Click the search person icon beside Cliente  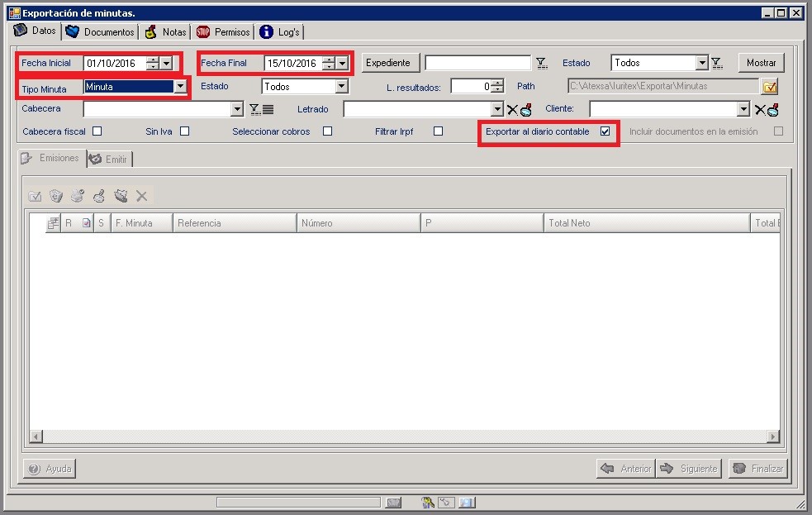[x=773, y=110]
